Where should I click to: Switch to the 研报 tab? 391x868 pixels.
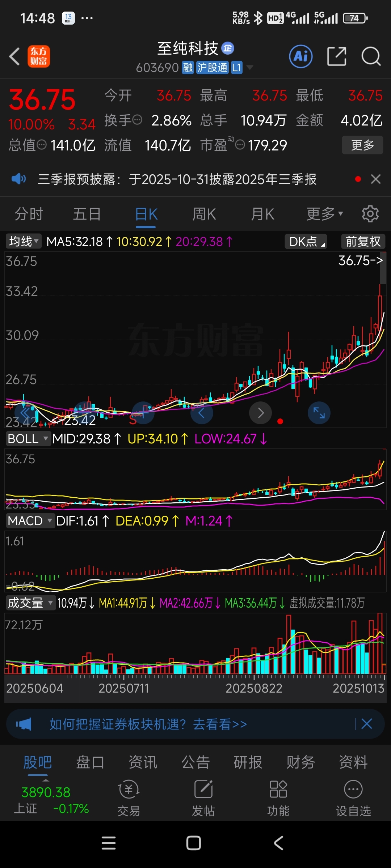click(x=248, y=762)
